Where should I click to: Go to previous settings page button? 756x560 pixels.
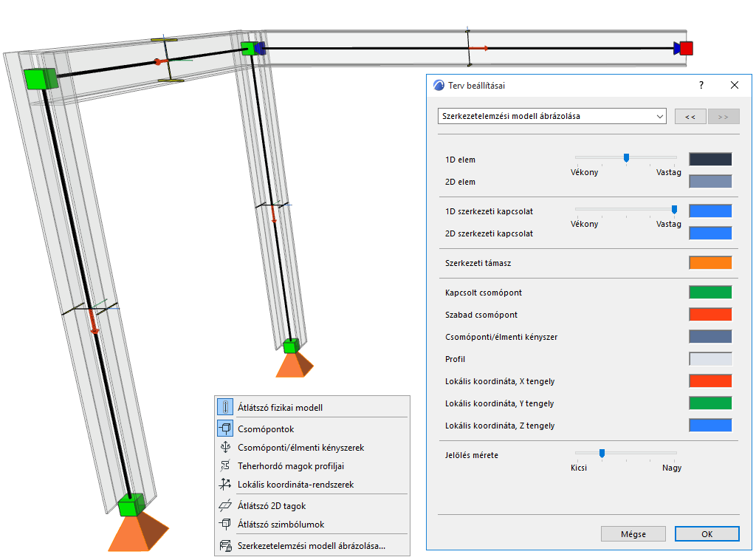[x=690, y=116]
